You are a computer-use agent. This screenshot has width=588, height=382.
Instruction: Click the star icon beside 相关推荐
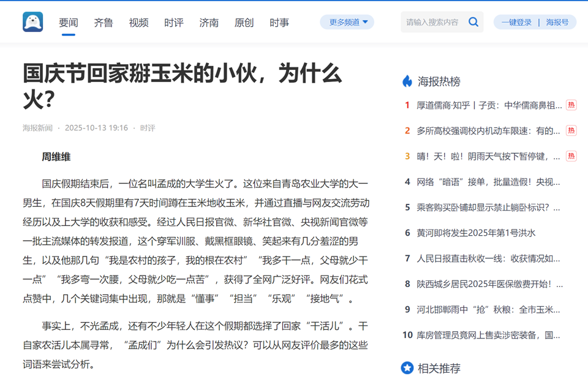(x=407, y=368)
